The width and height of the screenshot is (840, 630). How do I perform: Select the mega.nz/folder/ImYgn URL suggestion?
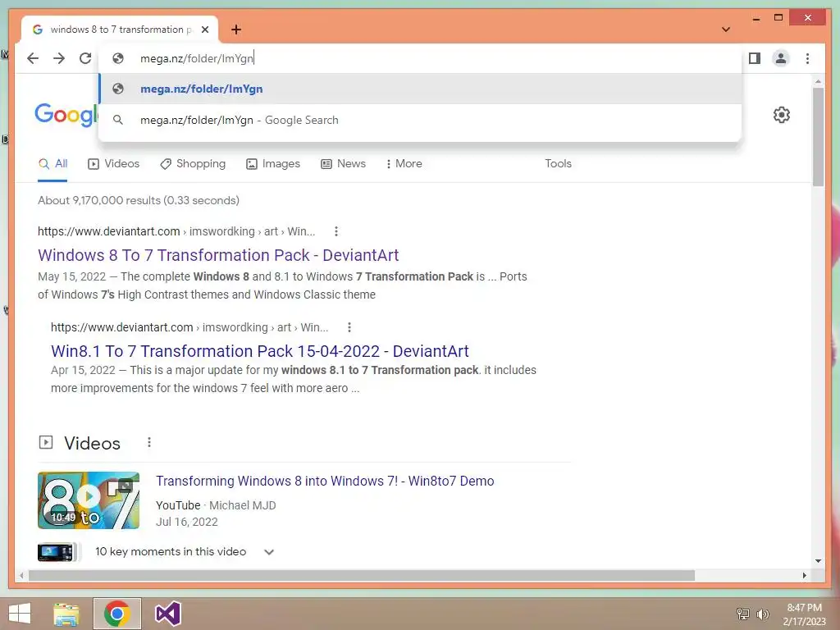coord(420,89)
